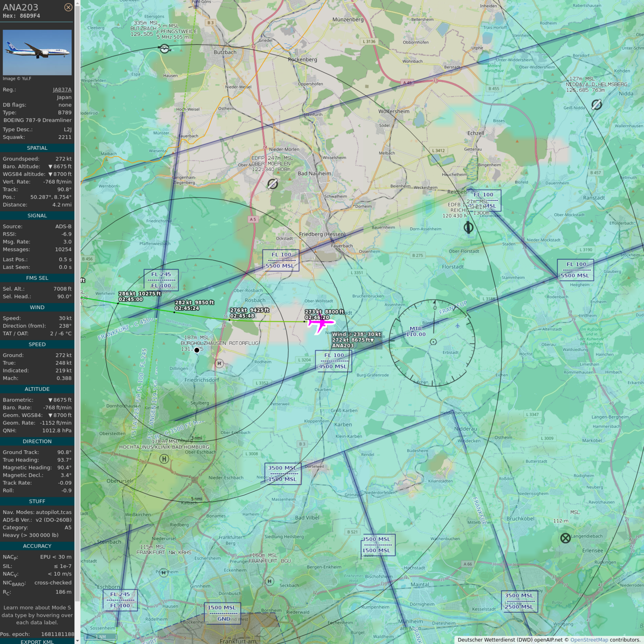The image size is (644, 644).
Task: Select the Burgholzhausen Rotorflug black dot marker
Action: click(x=197, y=350)
